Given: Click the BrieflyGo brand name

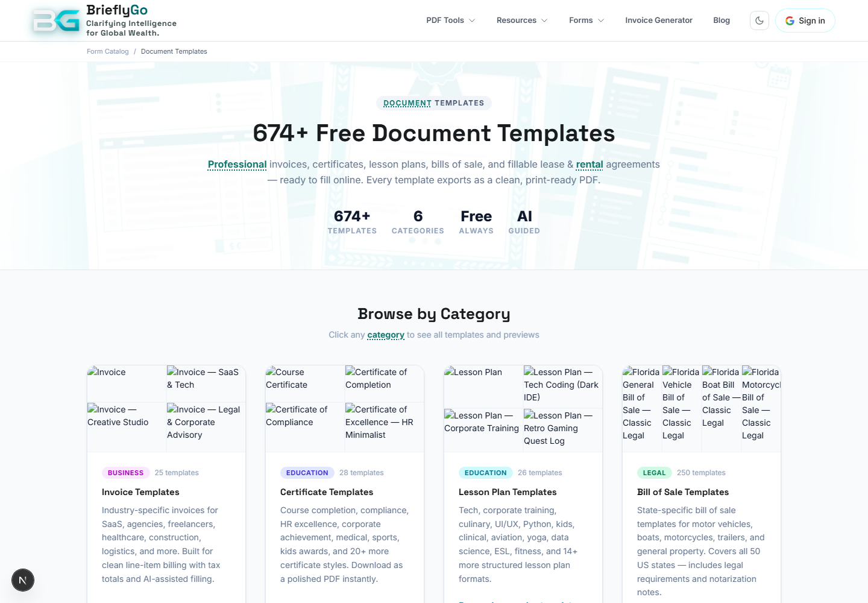Looking at the screenshot, I should (x=117, y=10).
